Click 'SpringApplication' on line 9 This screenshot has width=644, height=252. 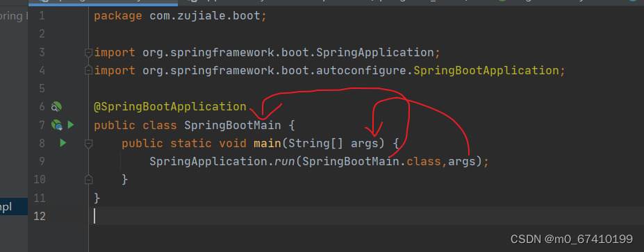tap(208, 161)
